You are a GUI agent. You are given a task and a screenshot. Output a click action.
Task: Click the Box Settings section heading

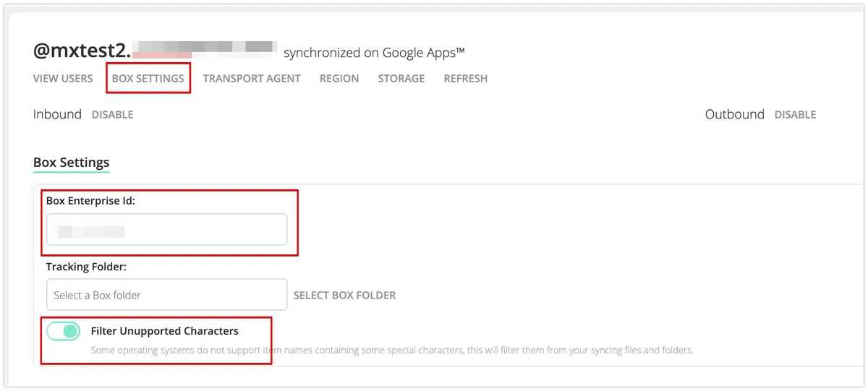[71, 162]
